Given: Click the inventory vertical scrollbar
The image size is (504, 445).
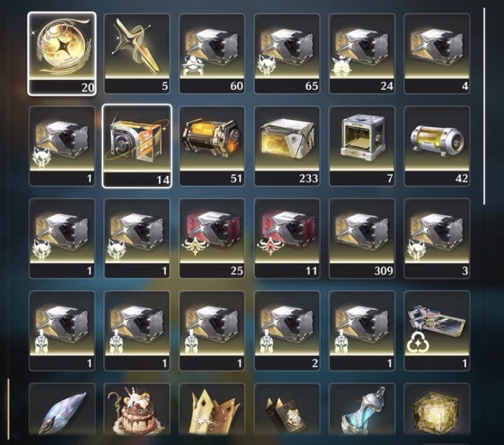Looking at the screenshot, I should tap(484, 106).
